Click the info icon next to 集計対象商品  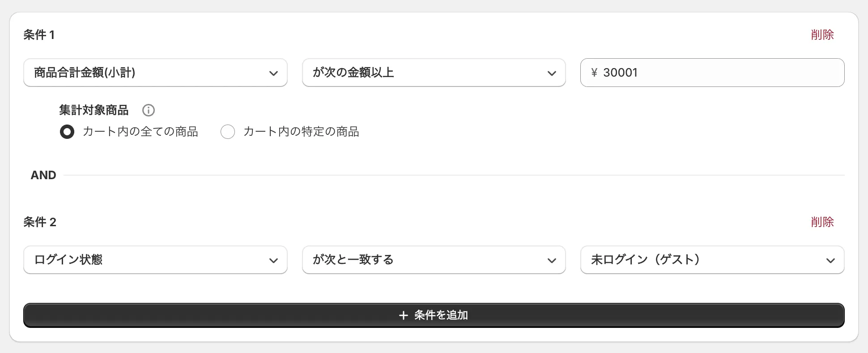148,110
